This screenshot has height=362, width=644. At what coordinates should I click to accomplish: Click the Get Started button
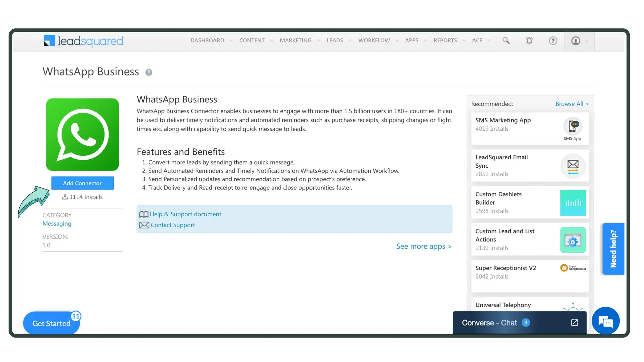pos(52,323)
